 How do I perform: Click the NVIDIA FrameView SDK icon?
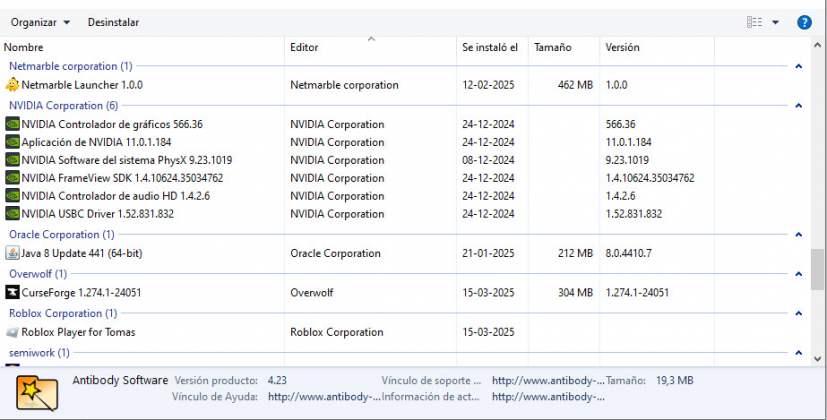(x=12, y=178)
